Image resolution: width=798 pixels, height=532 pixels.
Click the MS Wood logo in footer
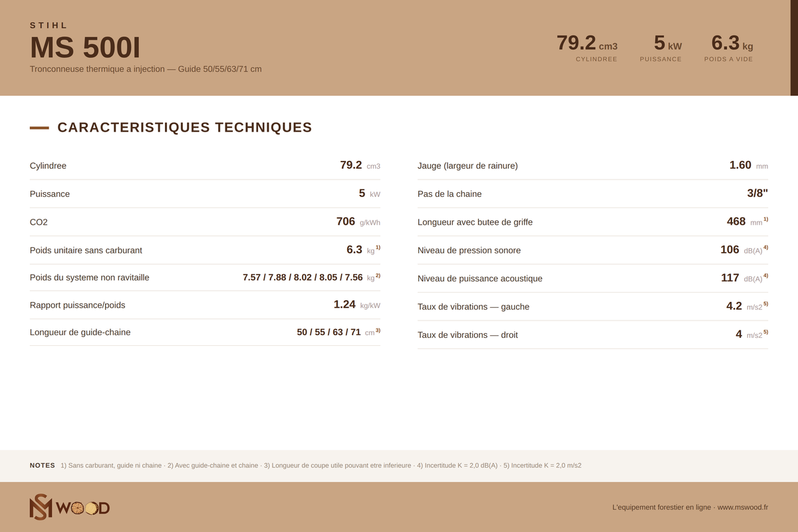[70, 507]
